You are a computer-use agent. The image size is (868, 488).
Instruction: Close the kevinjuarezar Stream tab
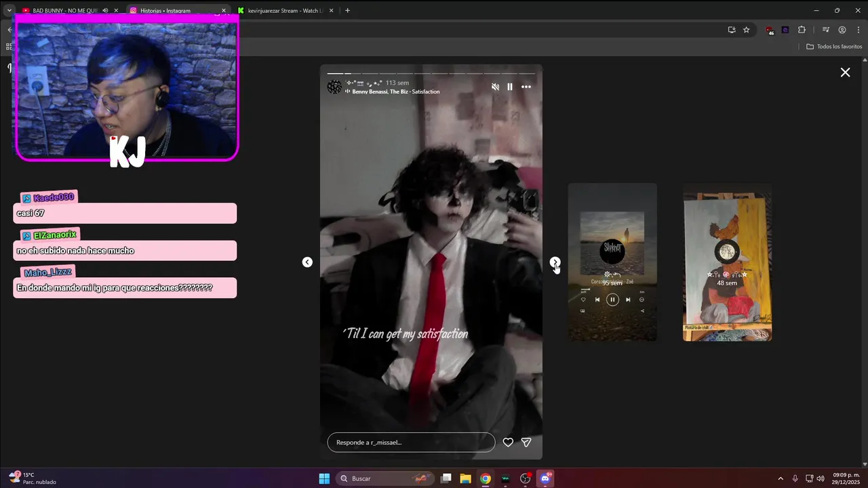(x=332, y=10)
